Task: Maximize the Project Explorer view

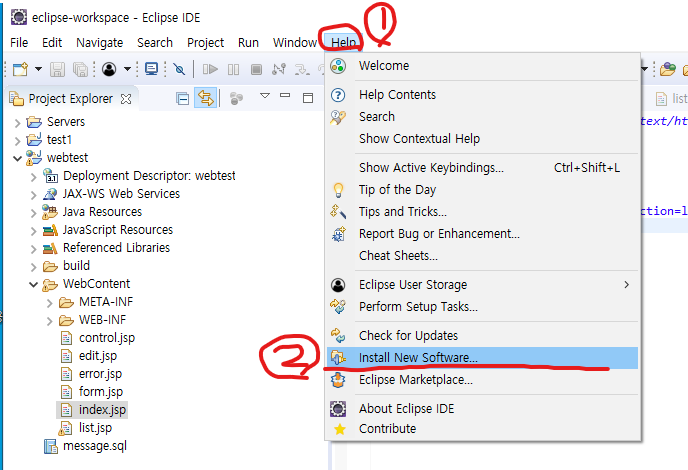Action: pyautogui.click(x=308, y=98)
